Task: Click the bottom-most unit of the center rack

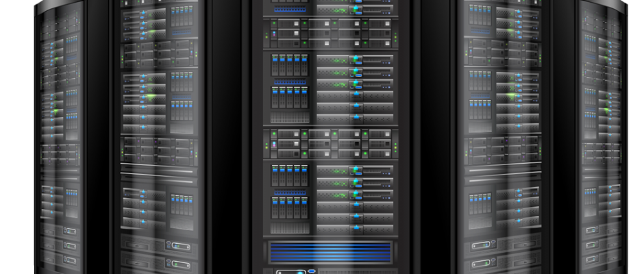Action: [x=330, y=270]
